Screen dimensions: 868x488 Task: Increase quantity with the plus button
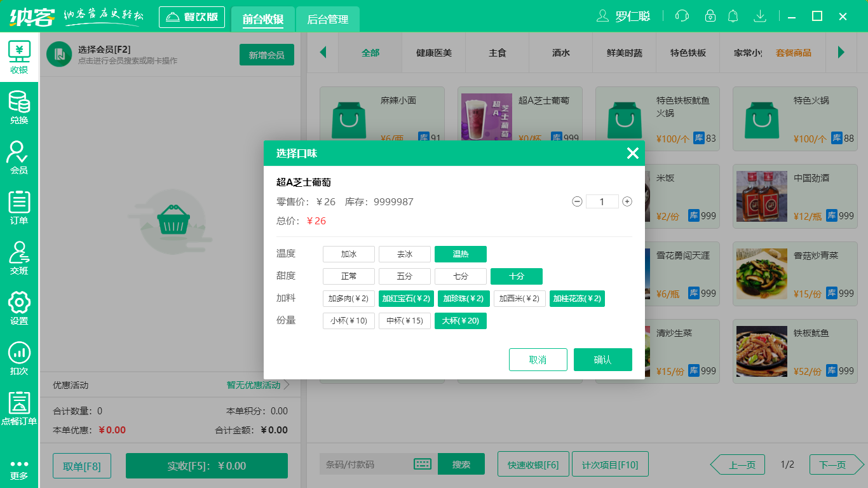click(627, 201)
